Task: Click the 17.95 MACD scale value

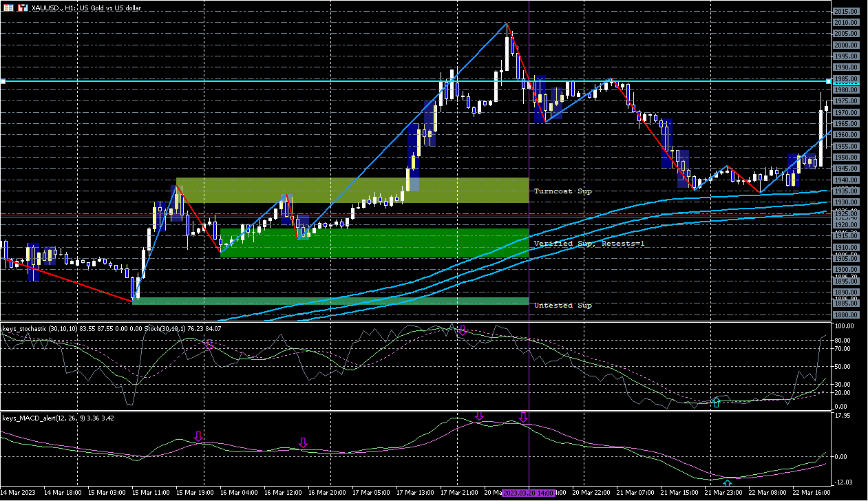Action: [843, 416]
